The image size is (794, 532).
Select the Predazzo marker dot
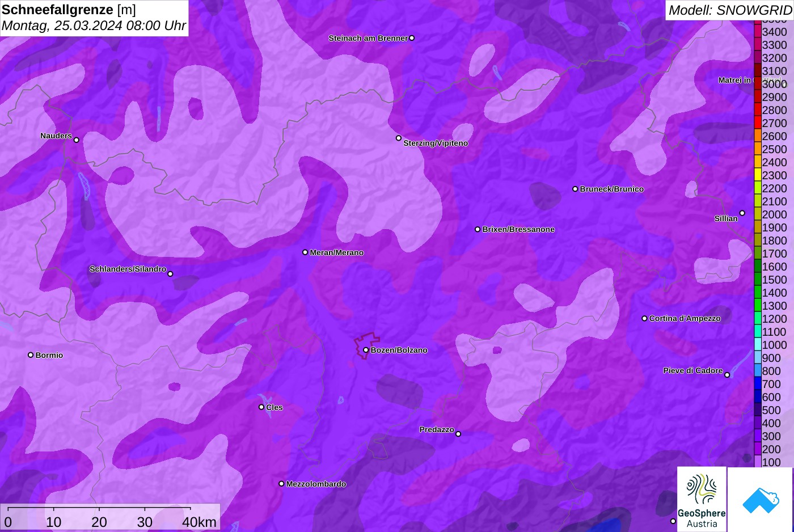click(x=458, y=434)
